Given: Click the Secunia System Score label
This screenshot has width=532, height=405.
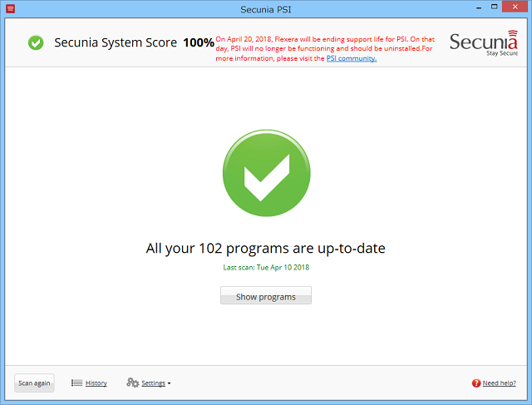Looking at the screenshot, I should [x=116, y=42].
